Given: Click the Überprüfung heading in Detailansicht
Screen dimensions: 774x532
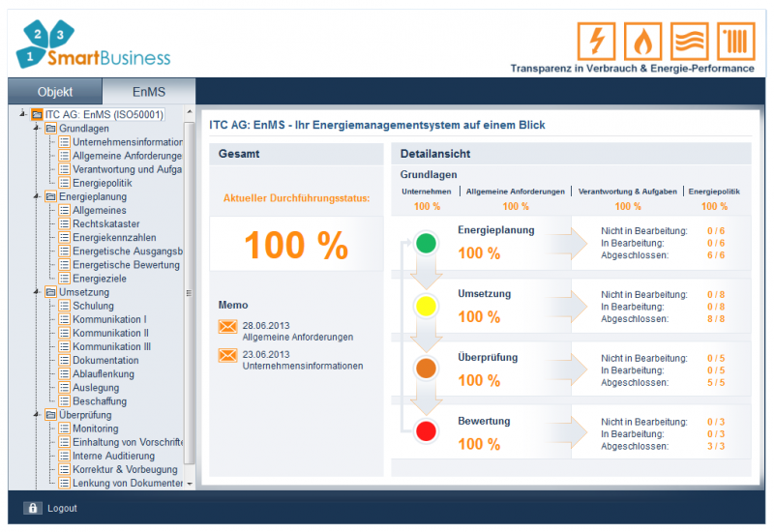Looking at the screenshot, I should point(488,357).
